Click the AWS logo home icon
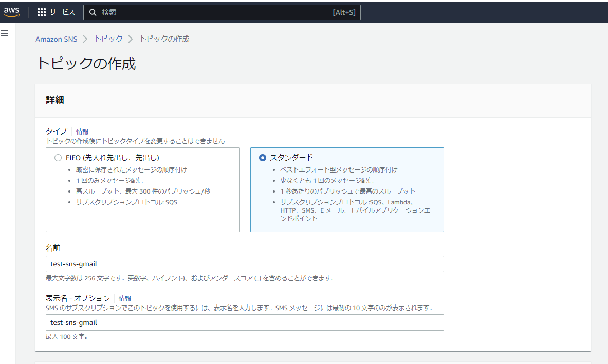 point(12,12)
